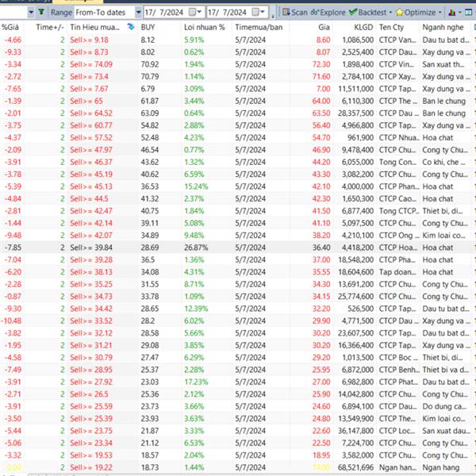Click the Kim loai co industry in the 38.20 row

(x=443, y=236)
